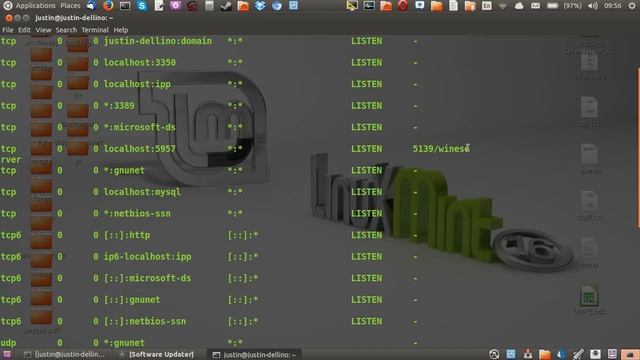Click the clock-like icon in bottom tray

[x=494, y=354]
